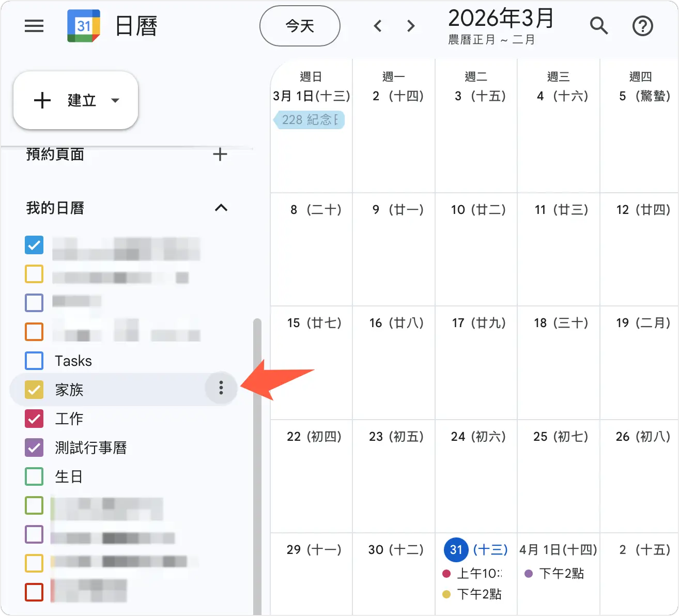This screenshot has width=679, height=616.
Task: Select date 30 (十二)
Action: click(396, 549)
